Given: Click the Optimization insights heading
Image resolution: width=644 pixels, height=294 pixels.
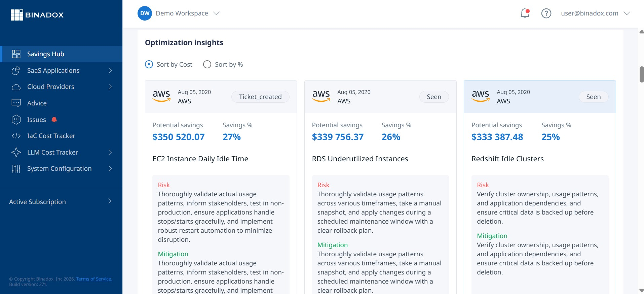Looking at the screenshot, I should click(x=184, y=42).
